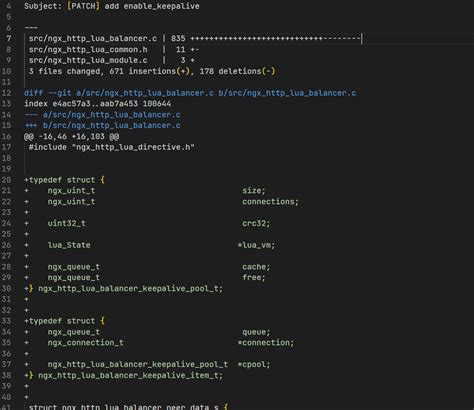The image size is (474, 410).
Task: Click '#include "ngx_http_lua_directive.h"' line
Action: pyautogui.click(x=111, y=147)
